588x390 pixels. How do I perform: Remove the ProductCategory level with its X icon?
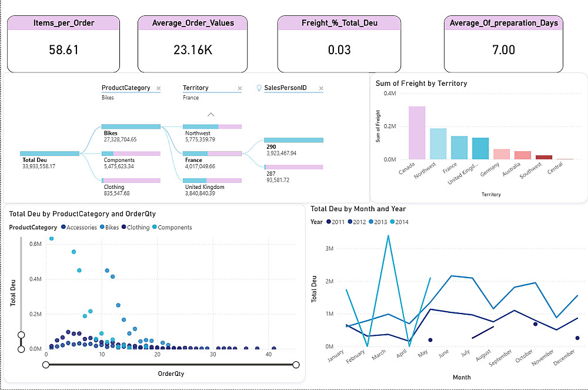point(159,88)
